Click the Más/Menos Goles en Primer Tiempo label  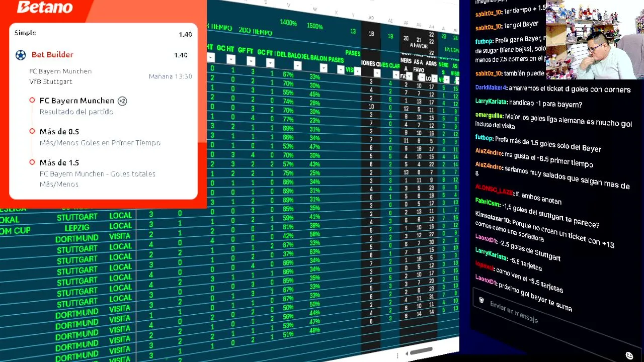100,143
